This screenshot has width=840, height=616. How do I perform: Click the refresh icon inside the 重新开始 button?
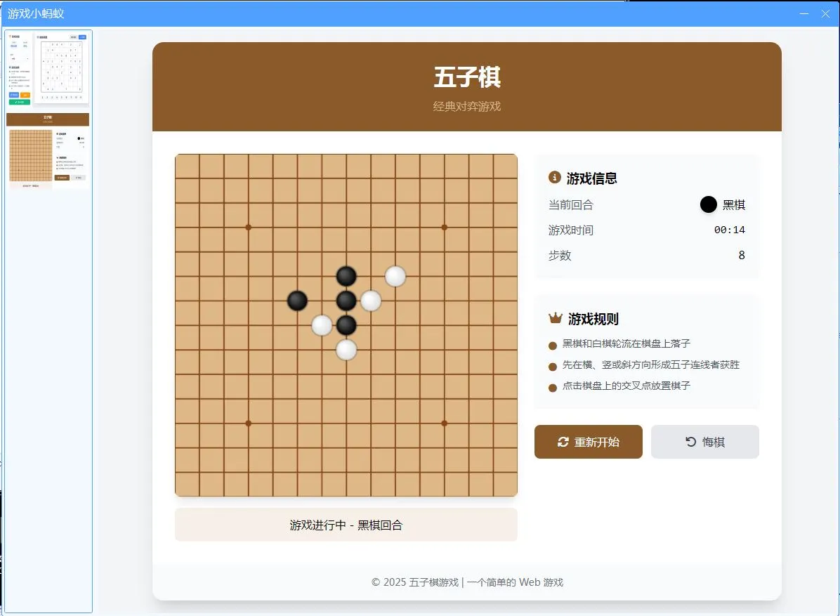563,442
